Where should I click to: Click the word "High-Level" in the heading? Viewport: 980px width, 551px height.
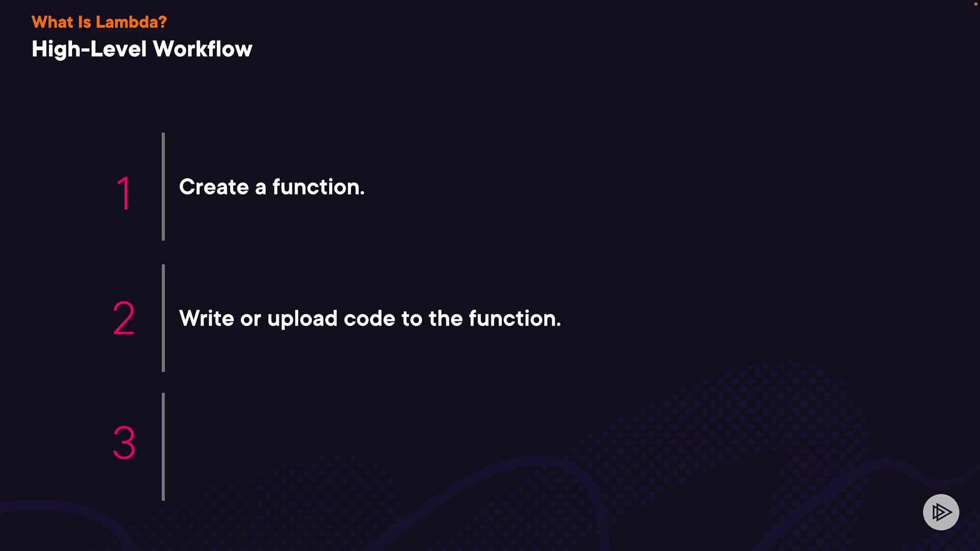pyautogui.click(x=89, y=49)
